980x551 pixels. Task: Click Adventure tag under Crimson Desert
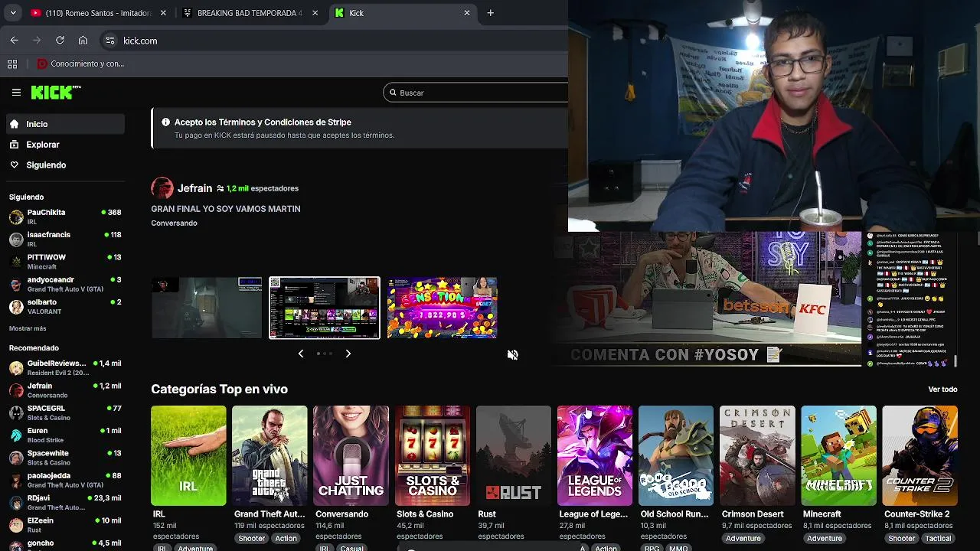coord(743,538)
